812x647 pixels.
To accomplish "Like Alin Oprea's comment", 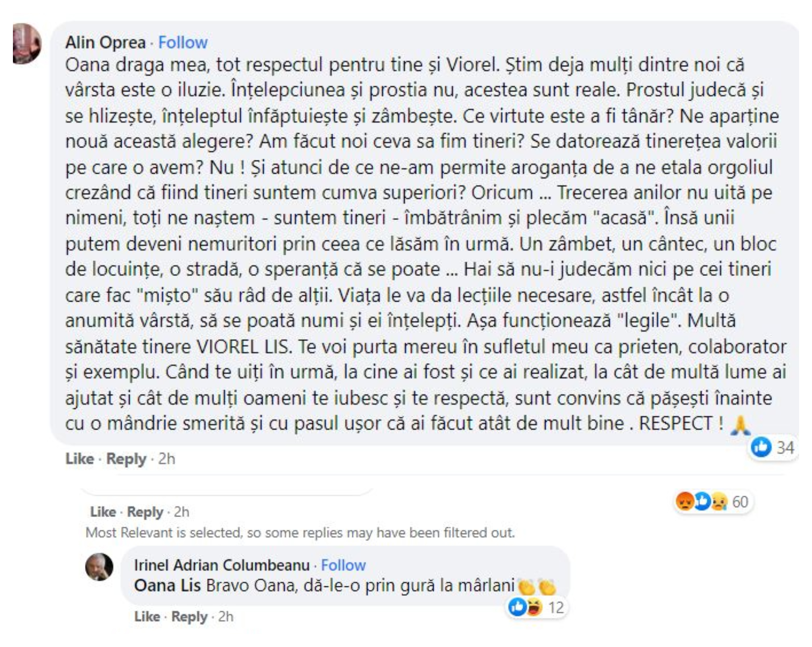I will point(80,459).
